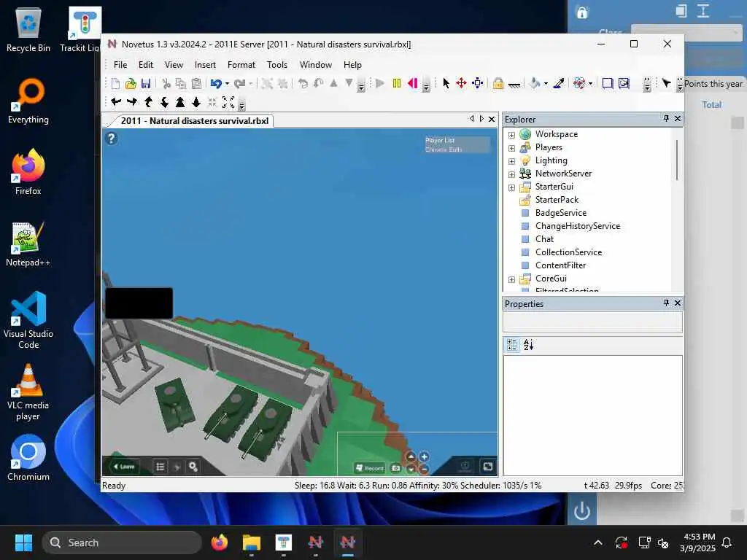Click the Record button in game view
The width and height of the screenshot is (747, 560).
tap(370, 468)
